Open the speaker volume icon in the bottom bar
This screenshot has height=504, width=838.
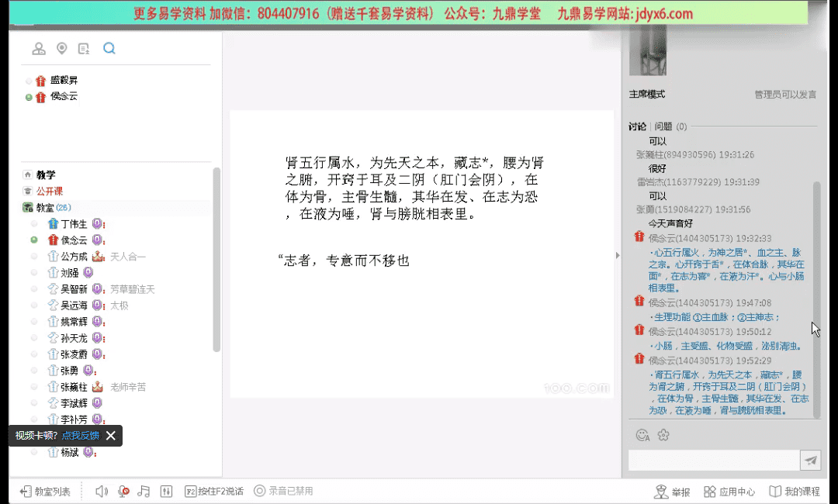102,491
